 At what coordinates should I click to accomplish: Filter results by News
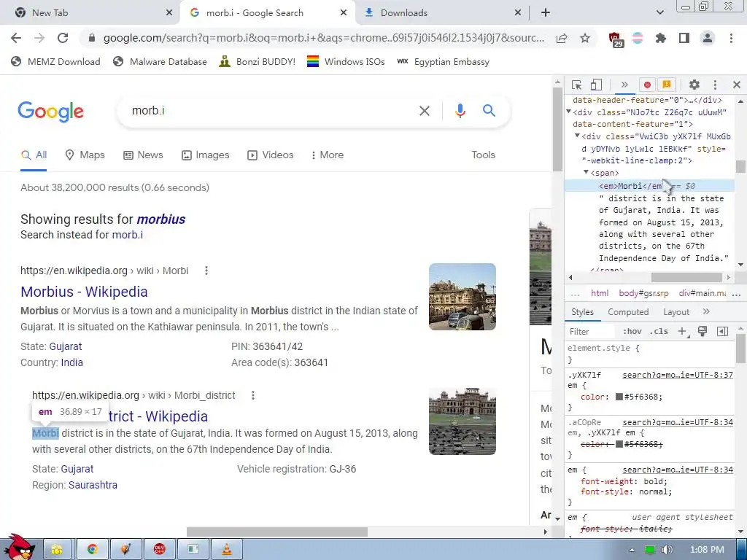click(x=143, y=155)
